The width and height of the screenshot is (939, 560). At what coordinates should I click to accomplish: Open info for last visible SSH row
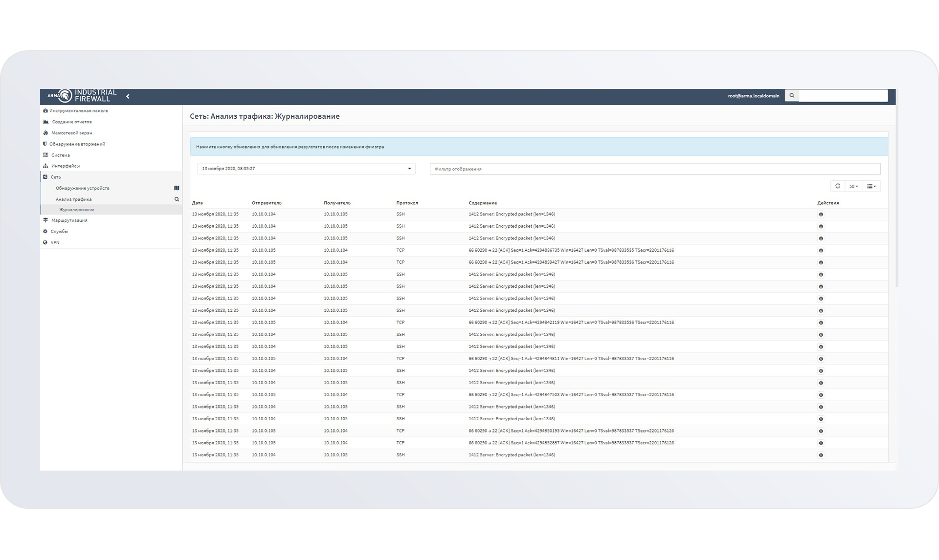click(x=821, y=455)
